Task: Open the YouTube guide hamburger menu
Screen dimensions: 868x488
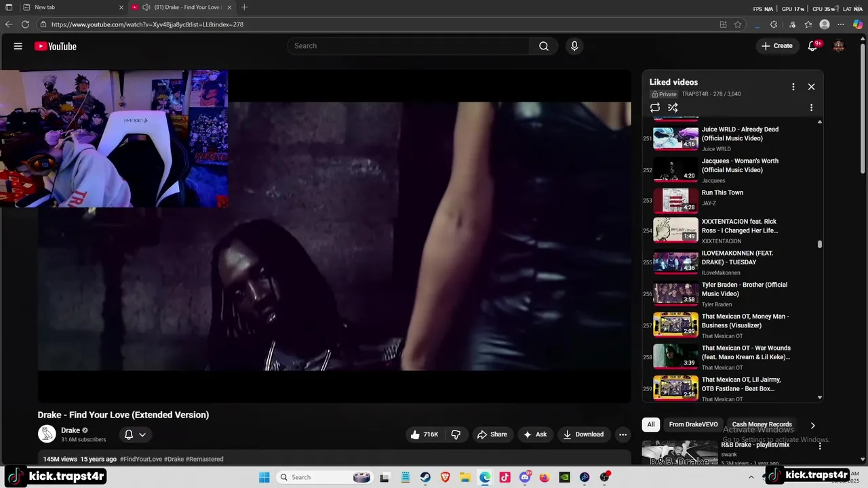Action: coord(18,46)
